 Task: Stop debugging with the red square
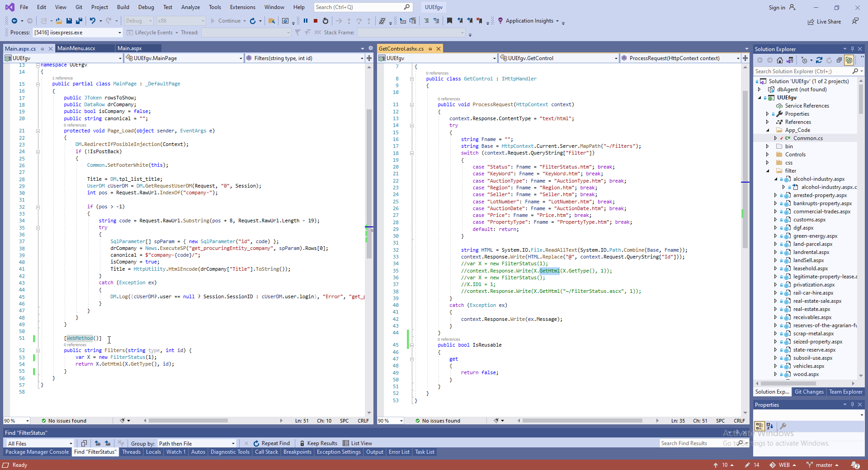[316, 21]
